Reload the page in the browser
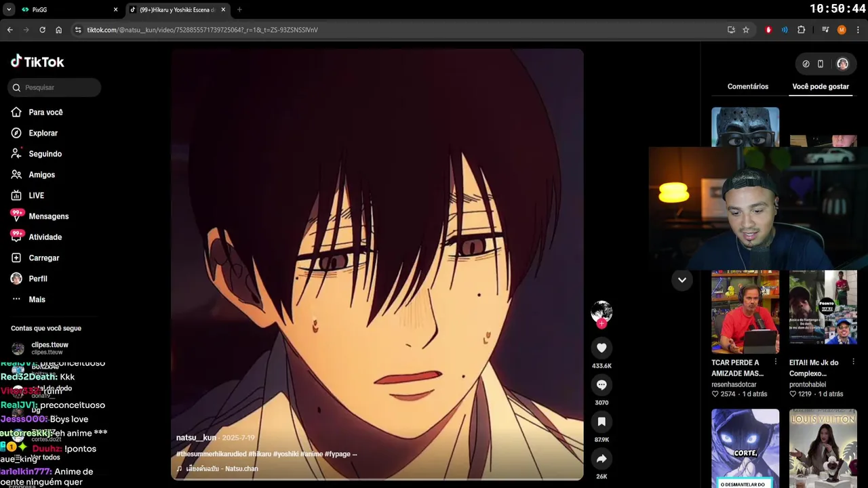Image resolution: width=868 pixels, height=488 pixels. (x=42, y=30)
